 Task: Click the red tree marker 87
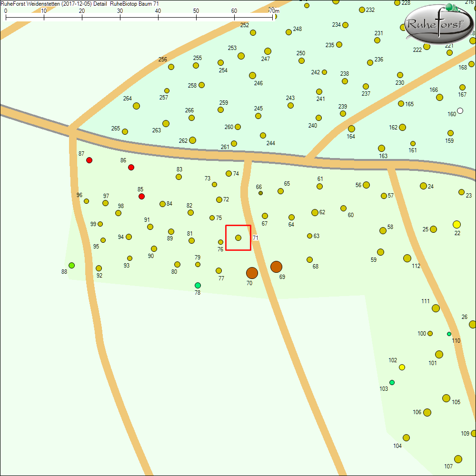coord(89,160)
